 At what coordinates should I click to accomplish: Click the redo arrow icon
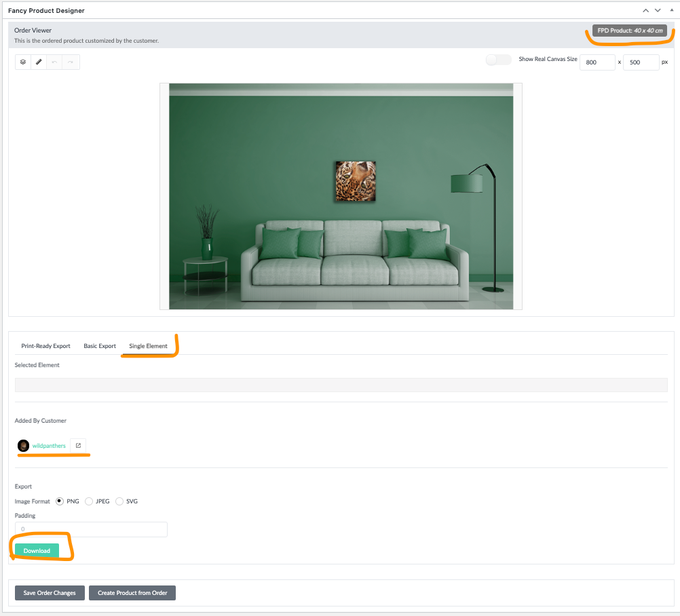click(x=70, y=62)
